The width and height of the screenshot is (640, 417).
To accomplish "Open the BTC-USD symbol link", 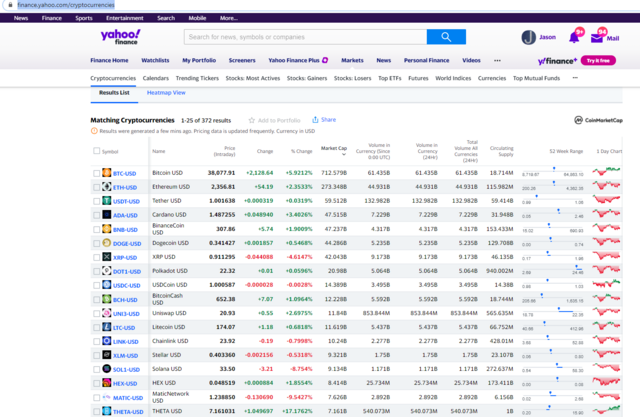I will 124,173.
